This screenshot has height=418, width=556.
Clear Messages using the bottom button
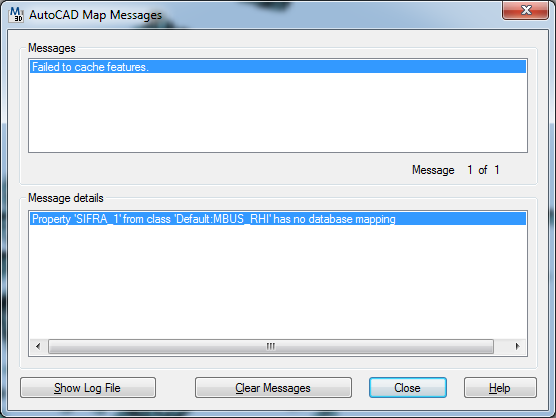coord(273,388)
